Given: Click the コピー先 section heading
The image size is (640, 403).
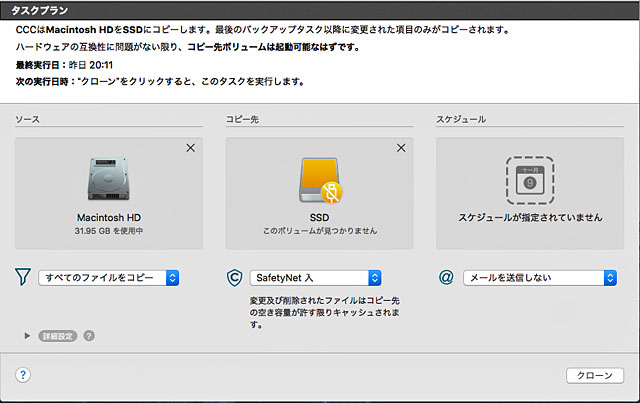Looking at the screenshot, I should 242,119.
